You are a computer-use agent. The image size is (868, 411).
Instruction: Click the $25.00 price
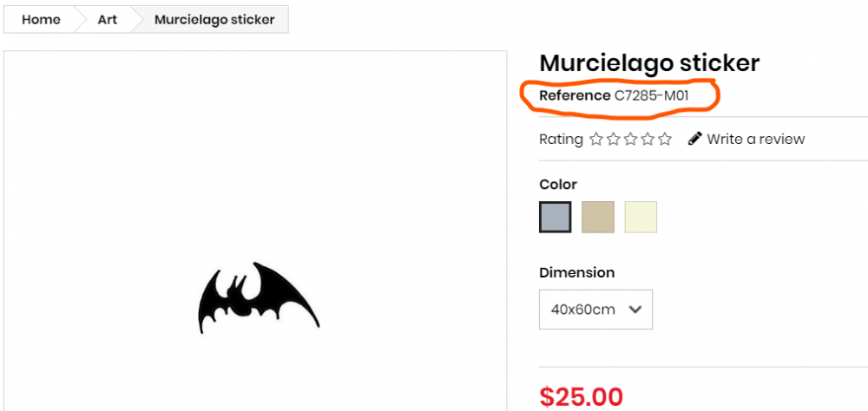pos(581,396)
